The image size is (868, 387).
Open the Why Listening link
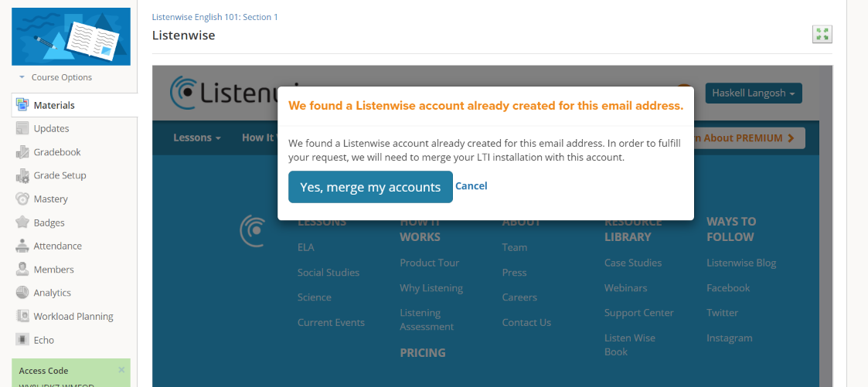pos(431,288)
